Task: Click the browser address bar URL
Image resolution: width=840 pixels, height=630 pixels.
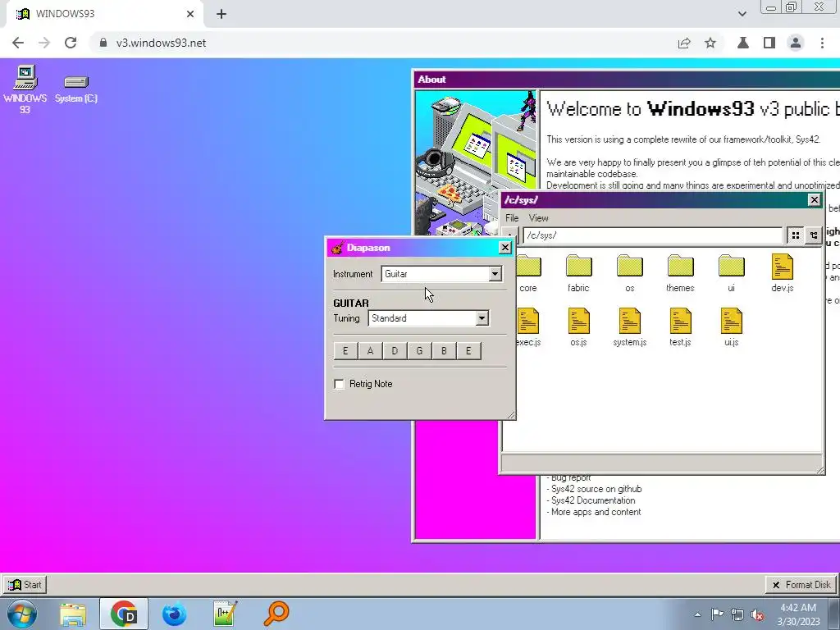Action: pyautogui.click(x=161, y=43)
